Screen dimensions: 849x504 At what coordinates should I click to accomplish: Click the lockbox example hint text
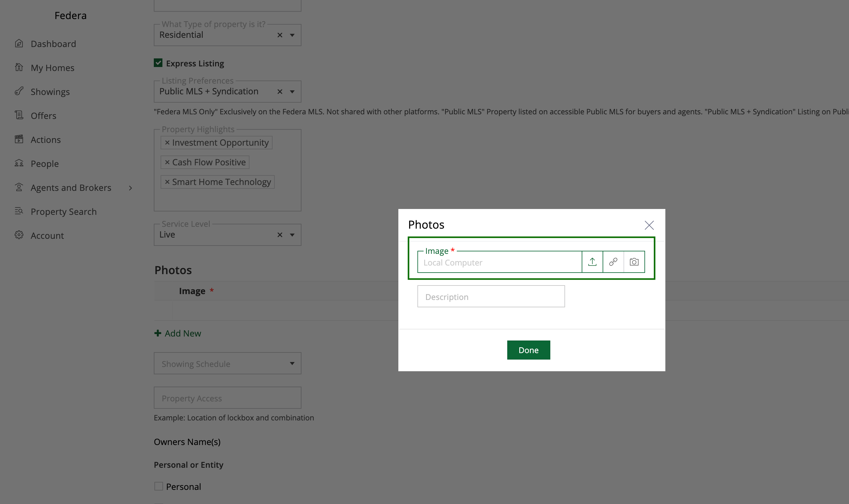[234, 418]
